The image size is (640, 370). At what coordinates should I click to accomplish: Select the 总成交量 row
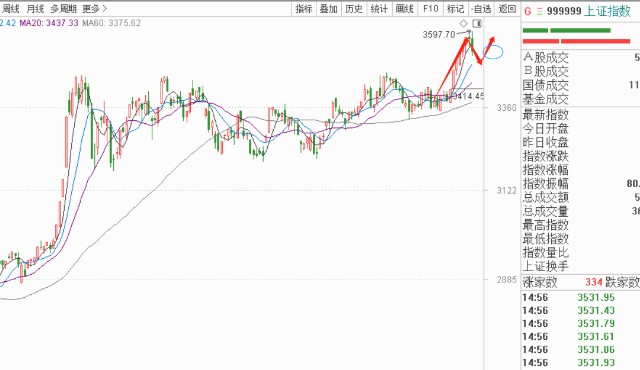pos(581,211)
